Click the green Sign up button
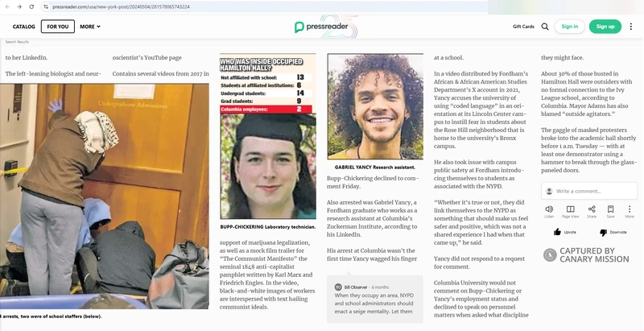Screen dimensions: 644x331 pos(605,27)
